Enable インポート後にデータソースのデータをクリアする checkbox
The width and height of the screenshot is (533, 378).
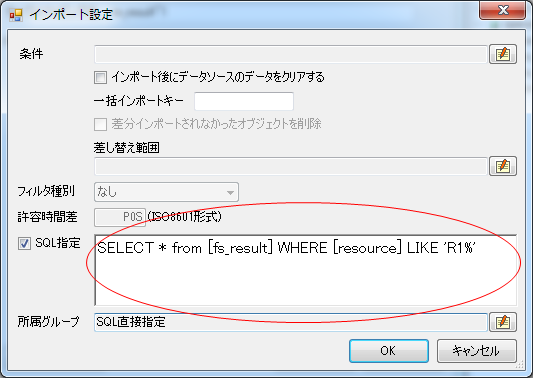click(x=100, y=77)
